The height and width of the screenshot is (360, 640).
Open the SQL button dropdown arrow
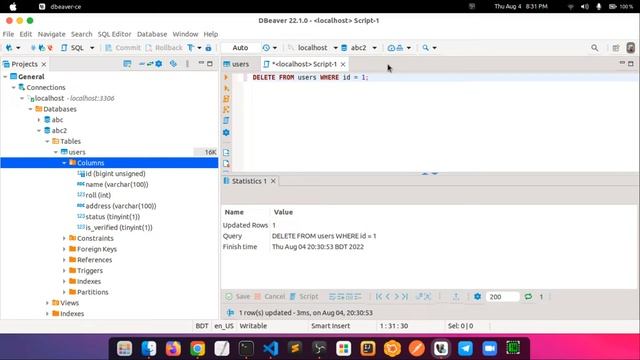pyautogui.click(x=92, y=48)
